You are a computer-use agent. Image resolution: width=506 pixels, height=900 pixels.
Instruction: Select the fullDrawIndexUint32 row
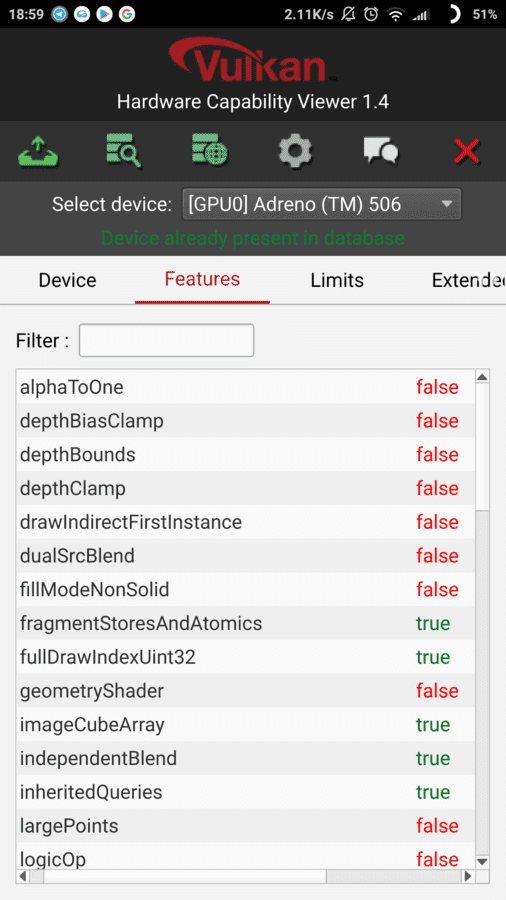tap(246, 657)
